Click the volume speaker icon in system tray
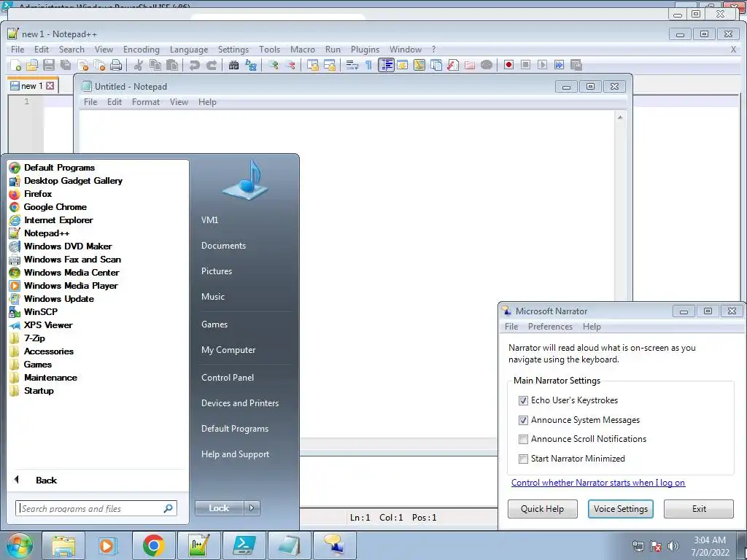The image size is (747, 560). point(673,546)
